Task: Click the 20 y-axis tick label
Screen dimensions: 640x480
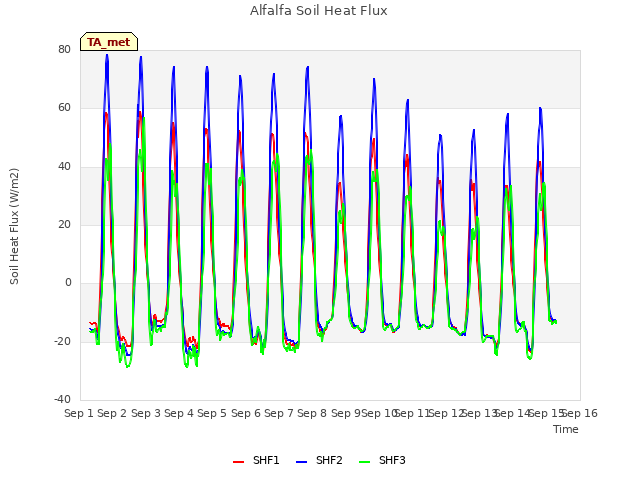Action: 64,224
